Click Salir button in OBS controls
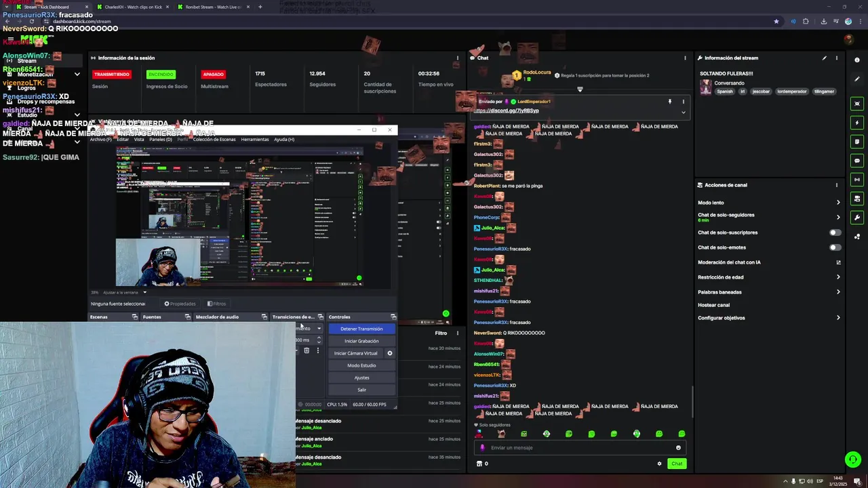 pos(361,390)
